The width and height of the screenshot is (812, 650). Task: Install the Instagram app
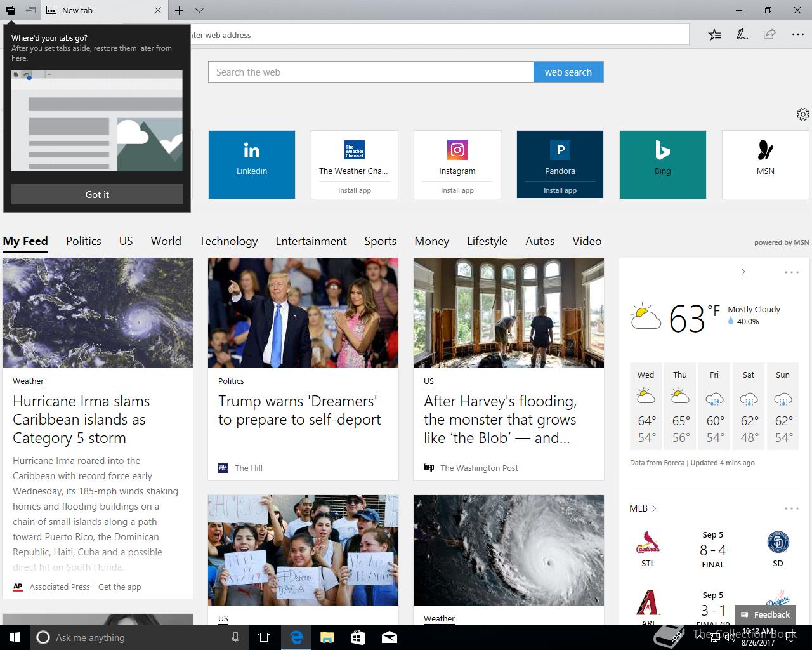coord(457,190)
